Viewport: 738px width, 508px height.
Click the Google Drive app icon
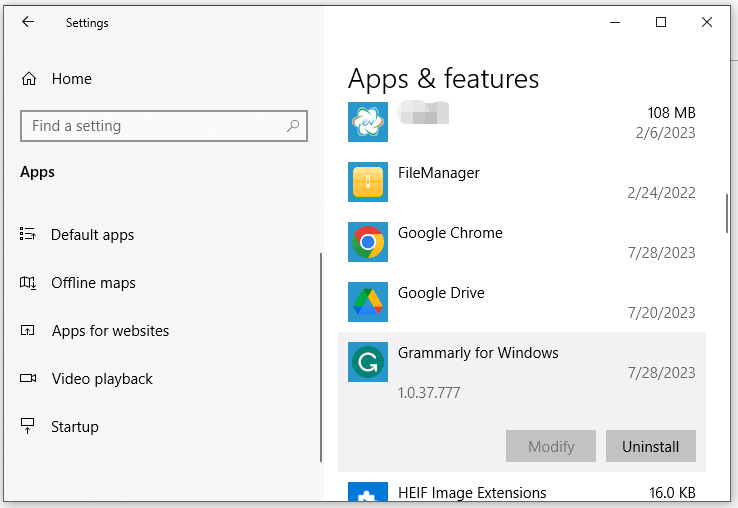pos(368,302)
